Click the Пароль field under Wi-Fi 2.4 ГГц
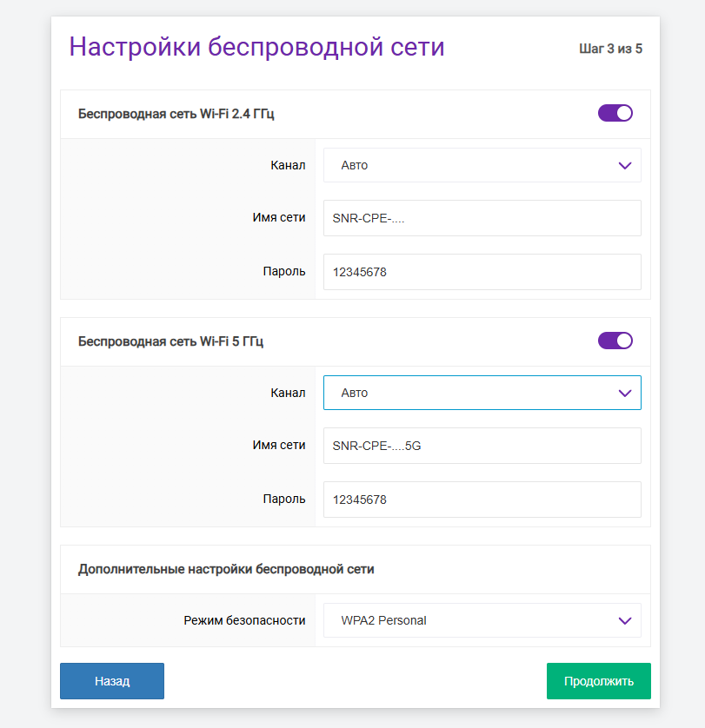Screen dimensions: 705x728 coord(482,272)
